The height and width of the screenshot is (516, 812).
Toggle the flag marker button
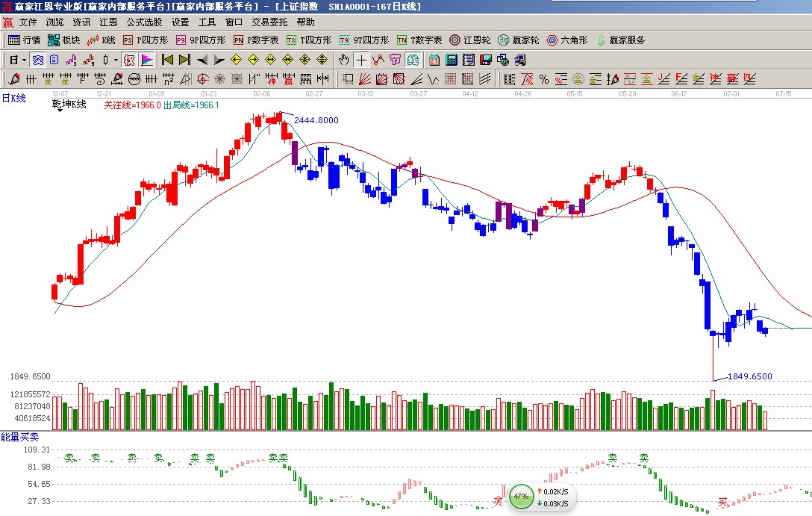pyautogui.click(x=146, y=60)
